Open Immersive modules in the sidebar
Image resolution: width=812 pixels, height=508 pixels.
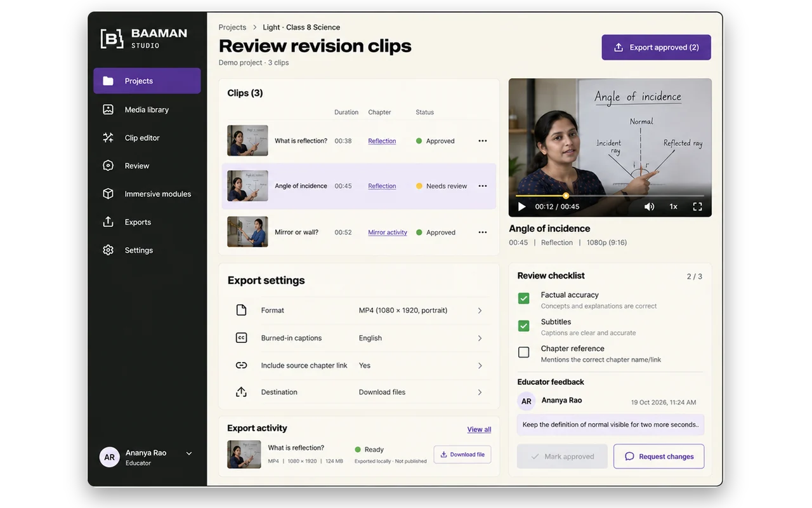[x=147, y=194]
